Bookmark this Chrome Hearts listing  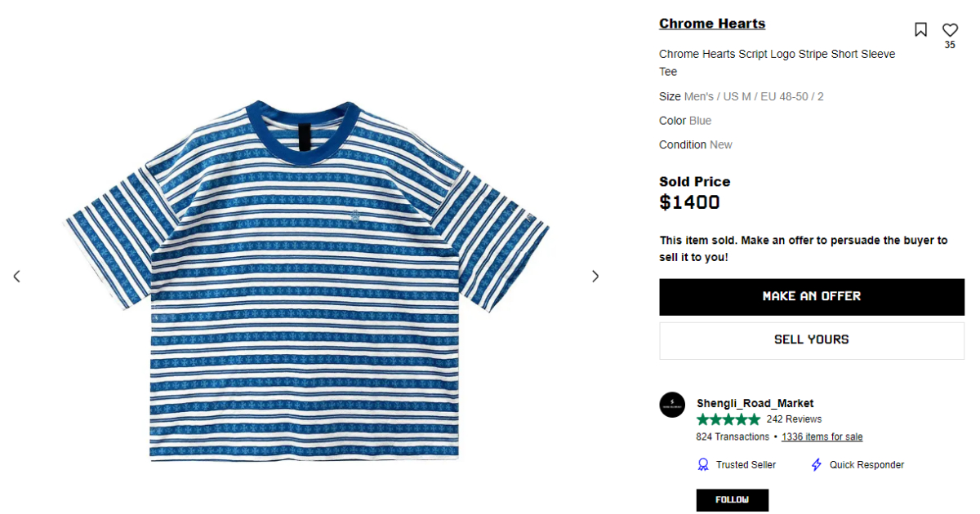[920, 30]
